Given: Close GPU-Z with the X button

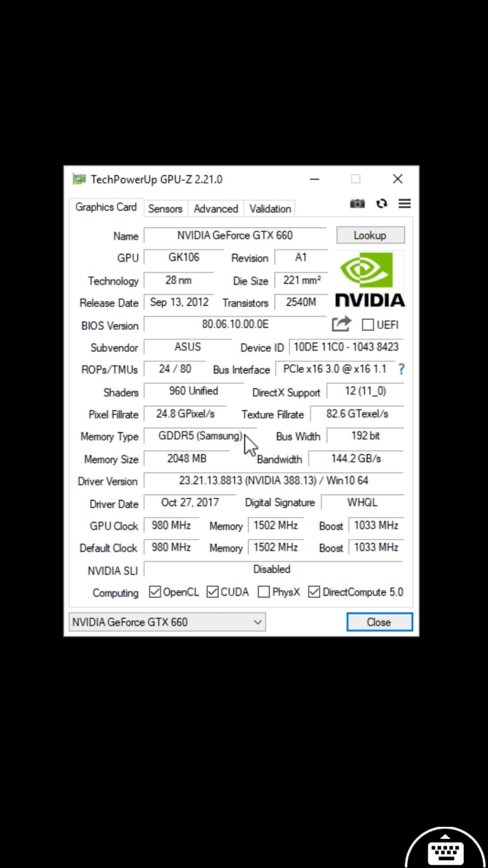Looking at the screenshot, I should click(x=398, y=179).
